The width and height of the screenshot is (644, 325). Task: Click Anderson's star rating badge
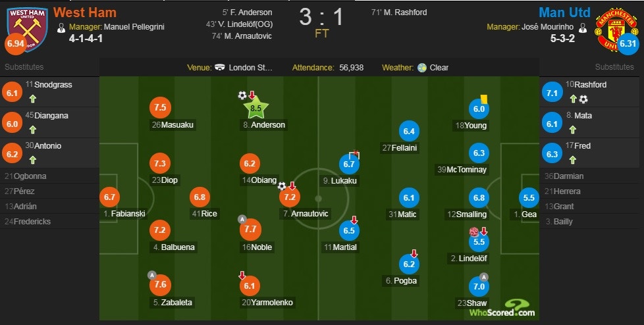click(x=258, y=108)
